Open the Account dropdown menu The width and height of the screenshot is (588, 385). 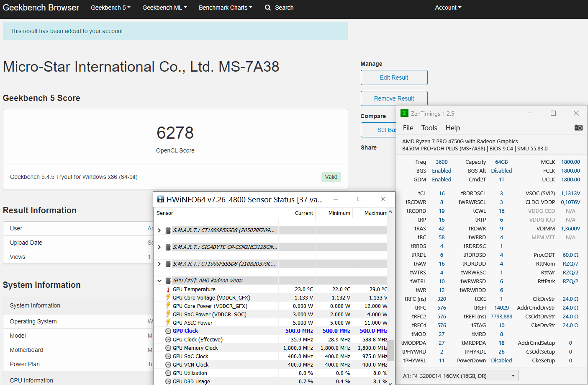click(x=448, y=8)
